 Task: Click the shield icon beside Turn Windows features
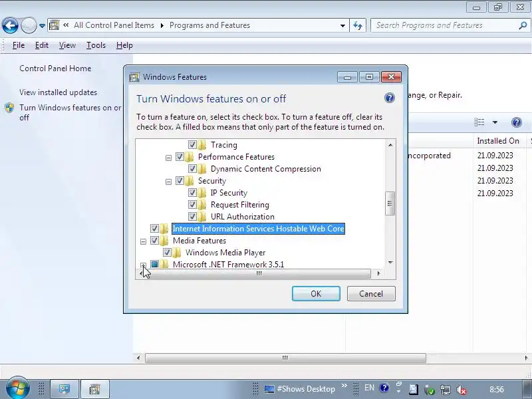click(9, 108)
